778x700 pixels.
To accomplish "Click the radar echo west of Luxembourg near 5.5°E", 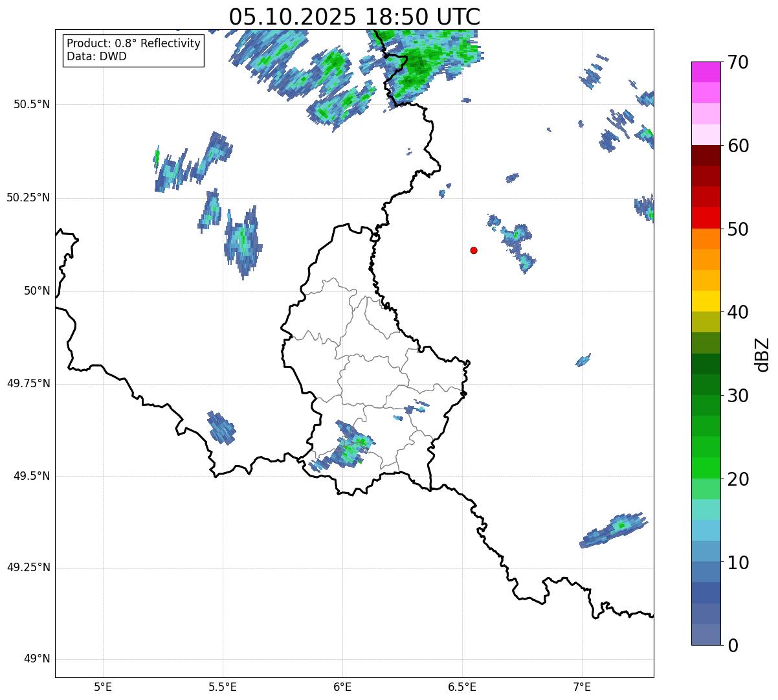I will click(221, 427).
